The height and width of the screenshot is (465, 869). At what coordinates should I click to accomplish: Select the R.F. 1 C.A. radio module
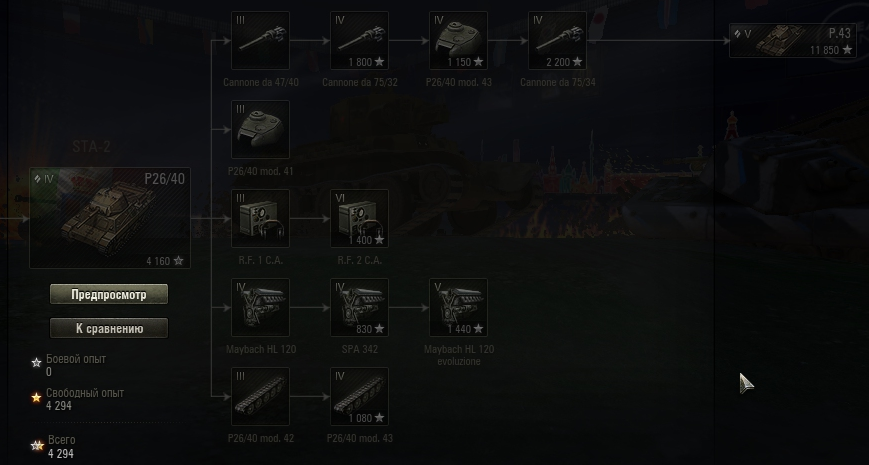pyautogui.click(x=260, y=218)
